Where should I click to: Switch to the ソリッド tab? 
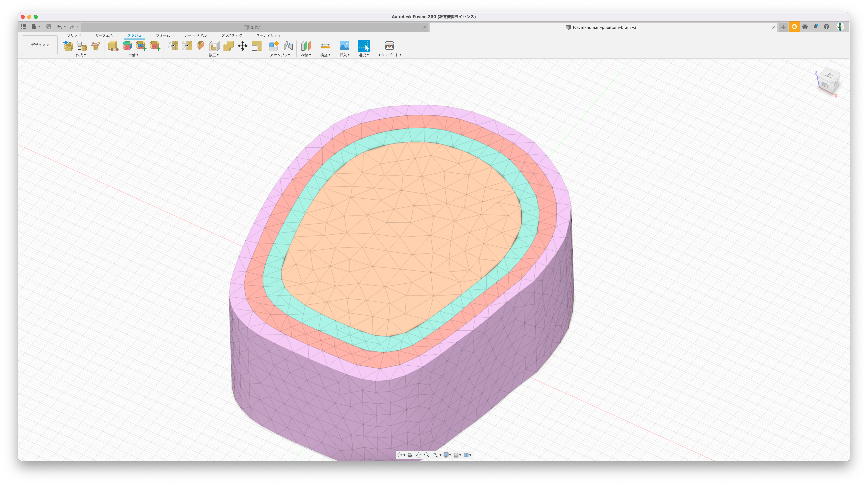click(74, 35)
